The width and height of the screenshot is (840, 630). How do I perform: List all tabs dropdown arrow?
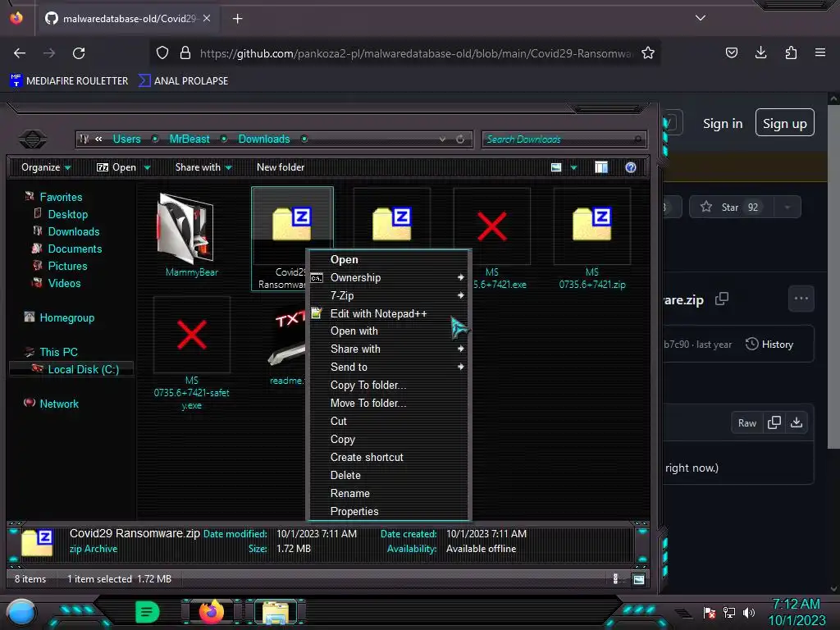point(701,18)
